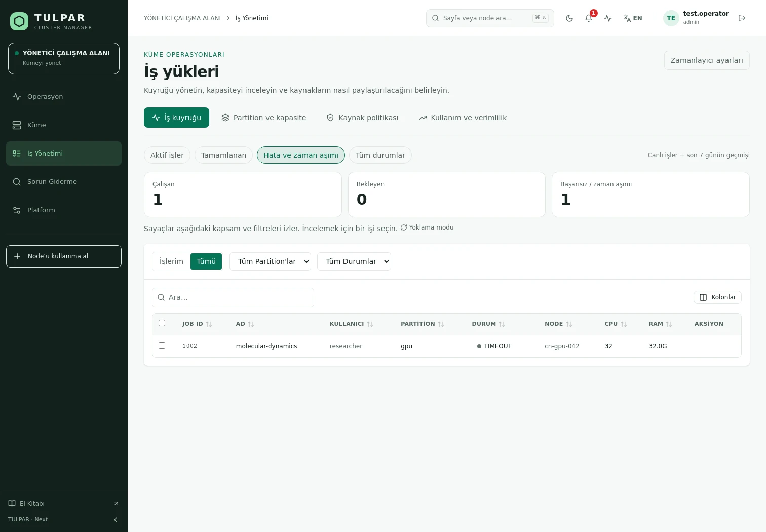Switch to the Kaynak politikası tab
Image resolution: width=766 pixels, height=532 pixels.
click(362, 118)
